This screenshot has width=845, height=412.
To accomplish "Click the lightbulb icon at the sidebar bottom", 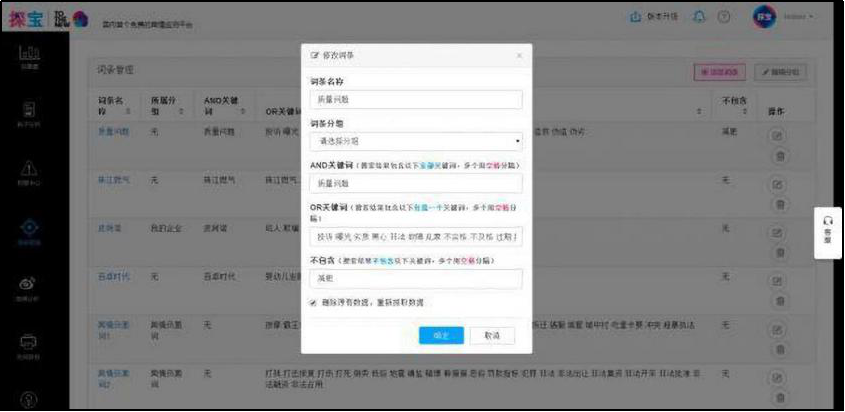I will coord(27,399).
